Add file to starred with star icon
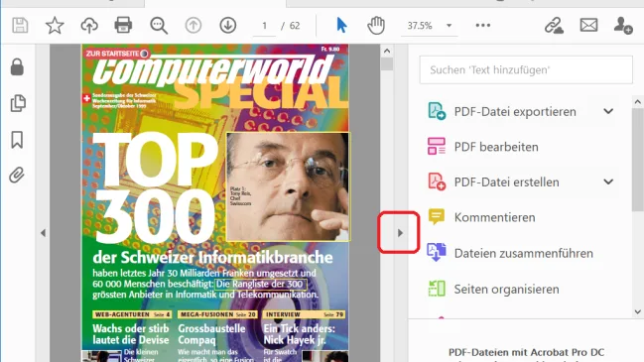 [55, 26]
